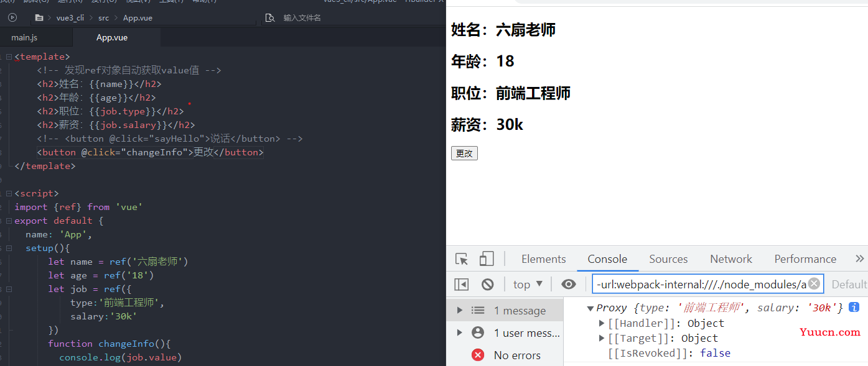Click the red error icon beside No errors
The width and height of the screenshot is (868, 366).
478,355
